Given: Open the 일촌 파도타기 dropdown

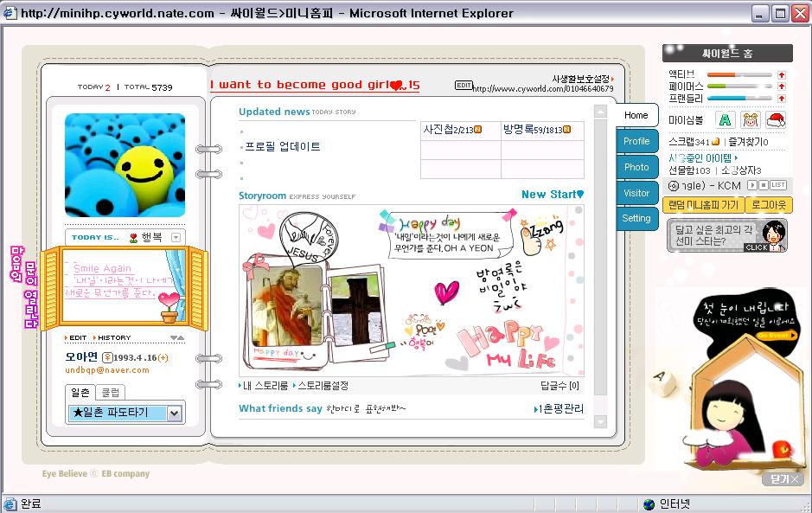Looking at the screenshot, I should 175,413.
